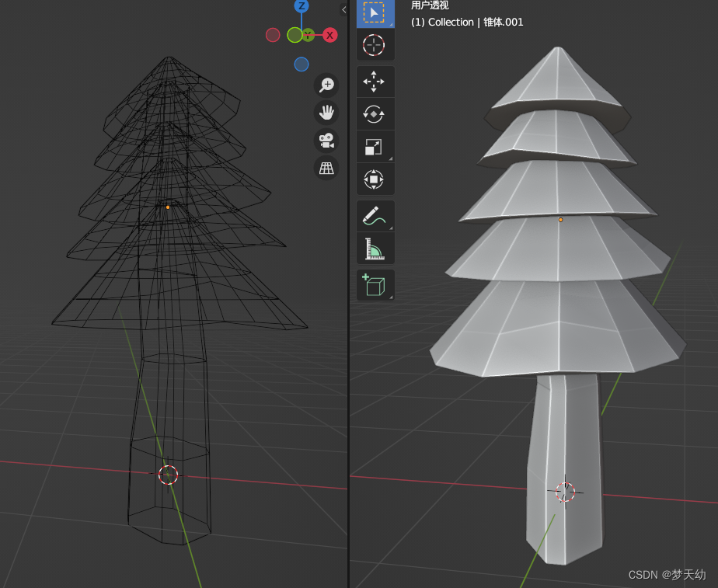Expand the sidebar with the arrow
This screenshot has width=718, height=588.
click(x=344, y=9)
